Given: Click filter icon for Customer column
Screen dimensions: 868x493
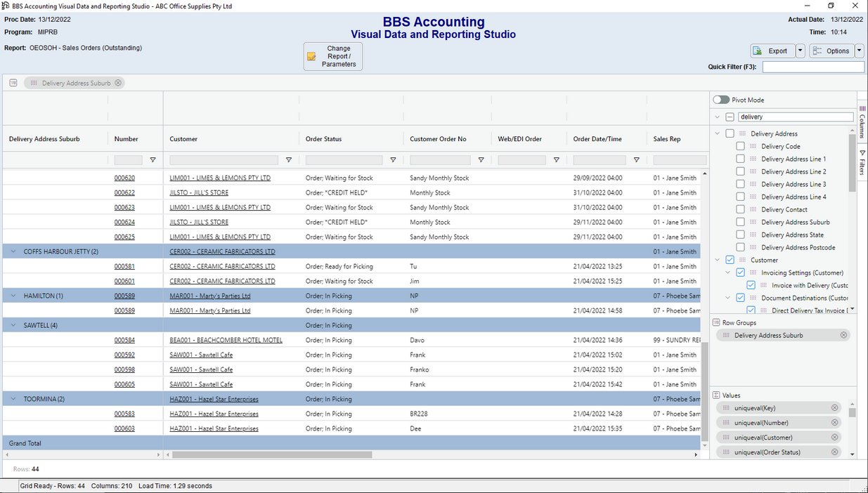Looking at the screenshot, I should click(288, 160).
